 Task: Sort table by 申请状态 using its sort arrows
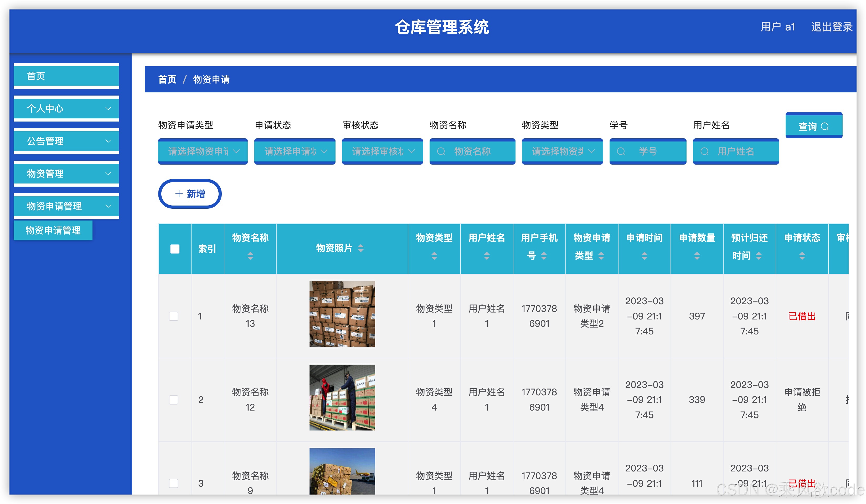pos(802,255)
